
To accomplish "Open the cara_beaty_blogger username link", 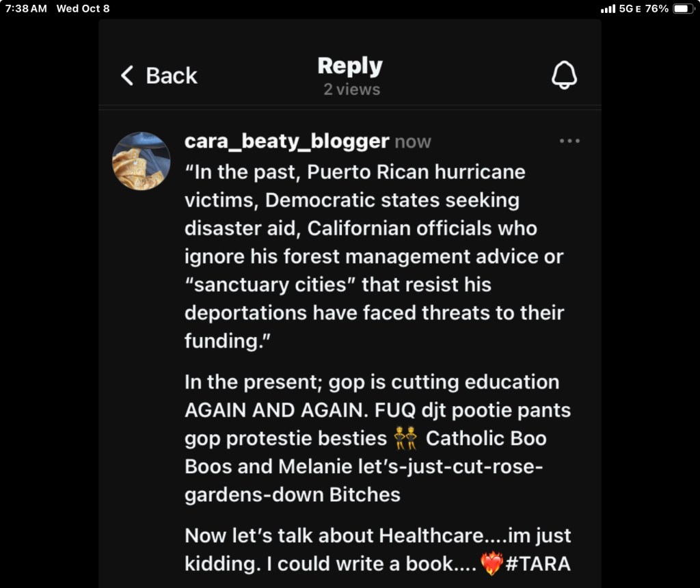I will [286, 141].
